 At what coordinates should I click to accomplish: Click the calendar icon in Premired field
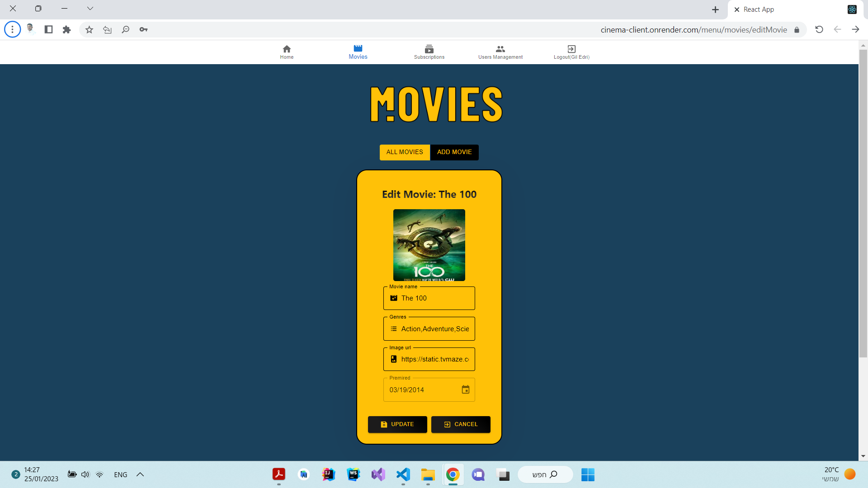(x=466, y=389)
